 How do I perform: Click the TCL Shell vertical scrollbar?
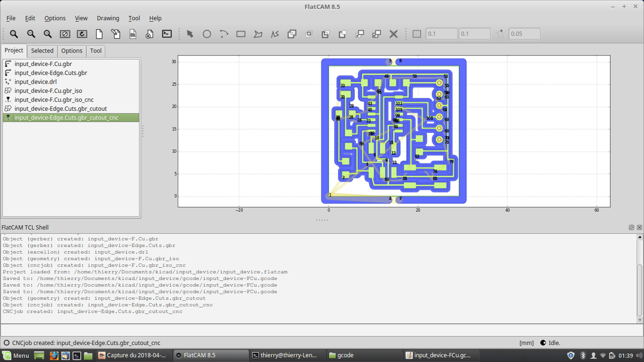click(x=639, y=278)
